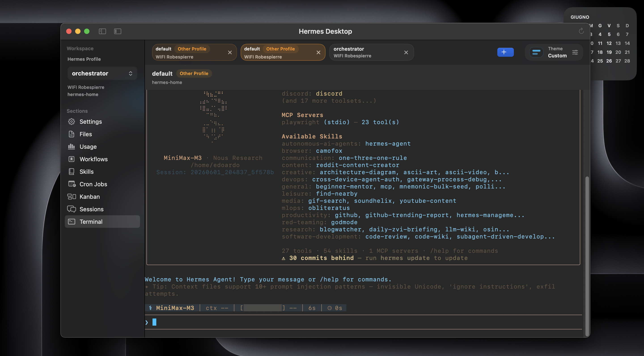Click 'reddit-content-creator' skill text
Viewport: 644px width, 356px height.
[x=358, y=165]
